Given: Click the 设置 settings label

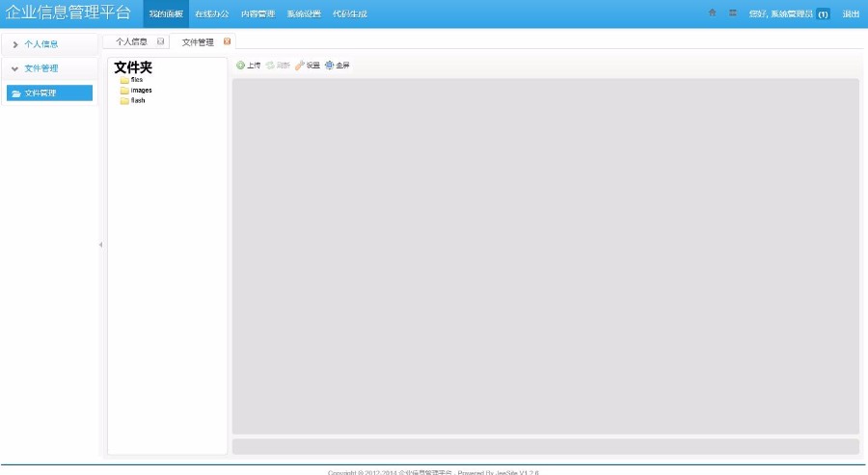Looking at the screenshot, I should click(x=313, y=66).
